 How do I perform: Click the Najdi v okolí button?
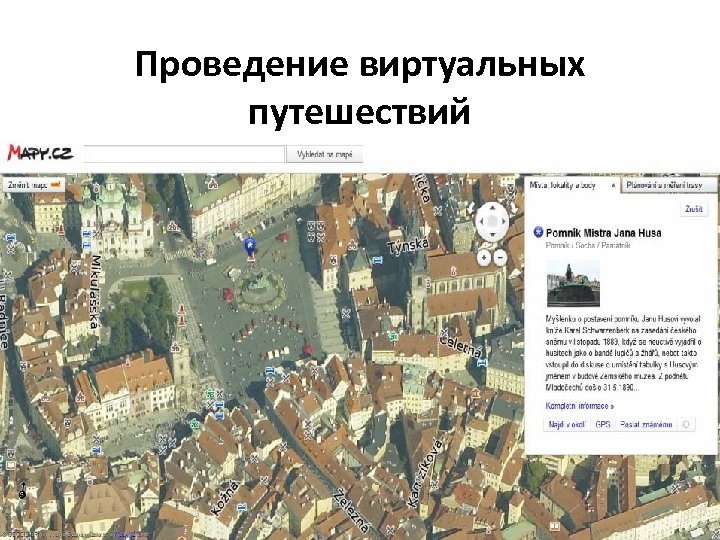[567, 424]
